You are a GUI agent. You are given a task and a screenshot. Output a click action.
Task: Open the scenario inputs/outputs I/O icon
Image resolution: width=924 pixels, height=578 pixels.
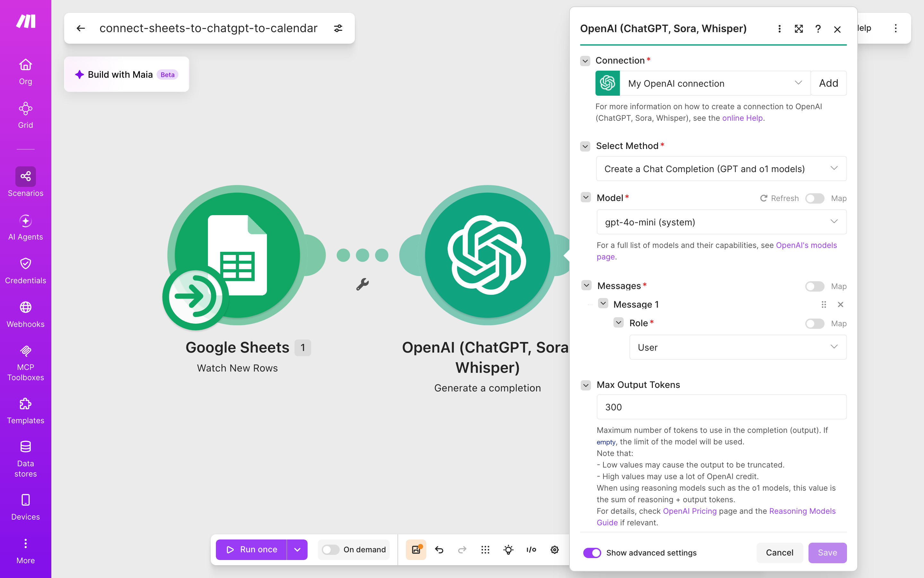(x=531, y=550)
